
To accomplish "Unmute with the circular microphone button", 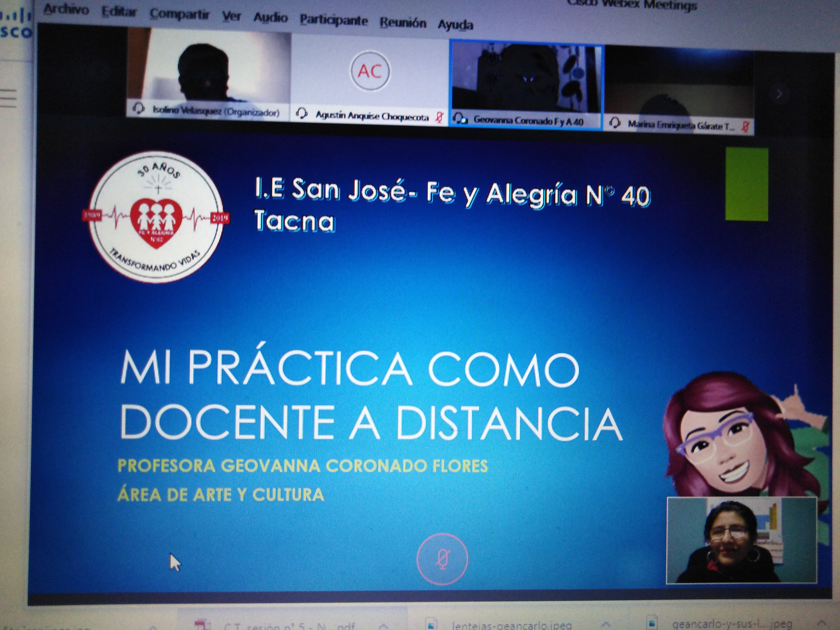I will pos(442,559).
